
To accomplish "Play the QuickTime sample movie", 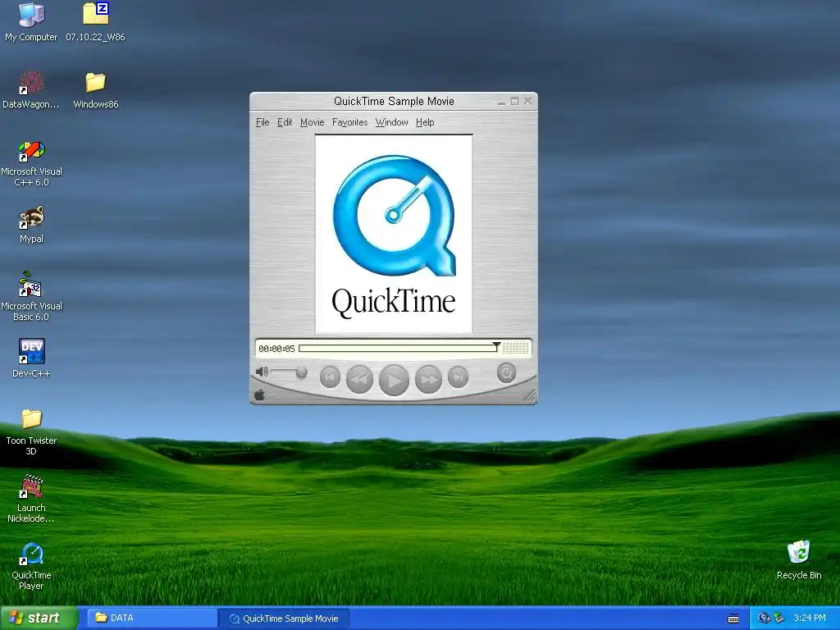I will coord(394,380).
